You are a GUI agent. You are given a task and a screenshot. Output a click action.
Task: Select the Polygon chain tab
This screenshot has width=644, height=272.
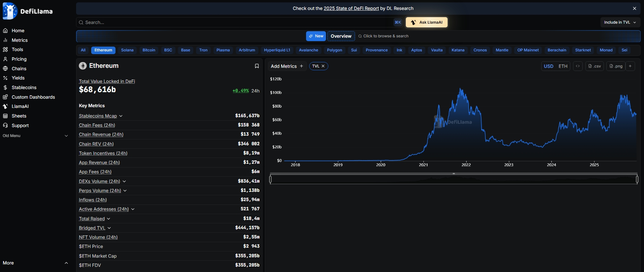click(x=335, y=50)
